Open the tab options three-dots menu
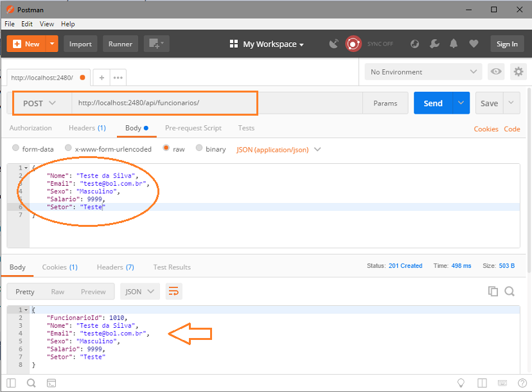The height and width of the screenshot is (392, 532). tap(118, 78)
